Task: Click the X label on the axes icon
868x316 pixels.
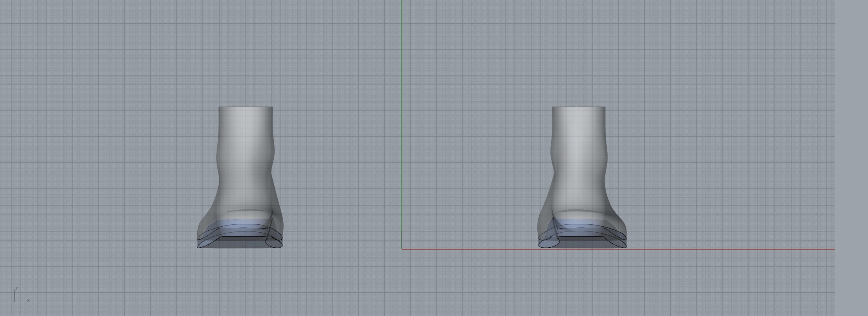Action: 28,301
